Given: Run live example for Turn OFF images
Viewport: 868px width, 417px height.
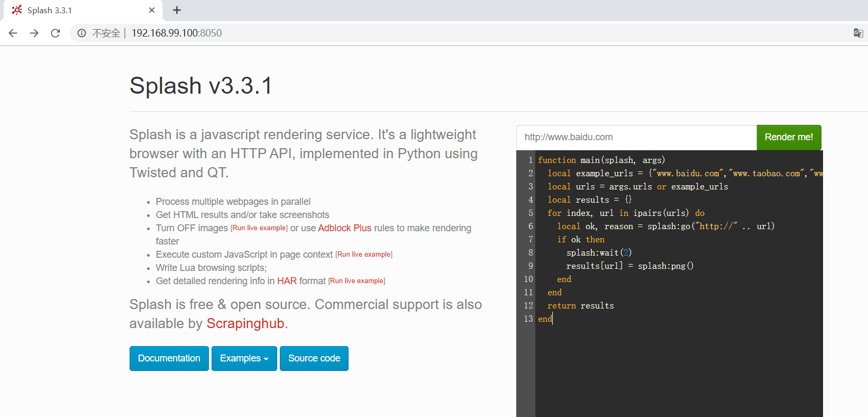Looking at the screenshot, I should [x=259, y=228].
